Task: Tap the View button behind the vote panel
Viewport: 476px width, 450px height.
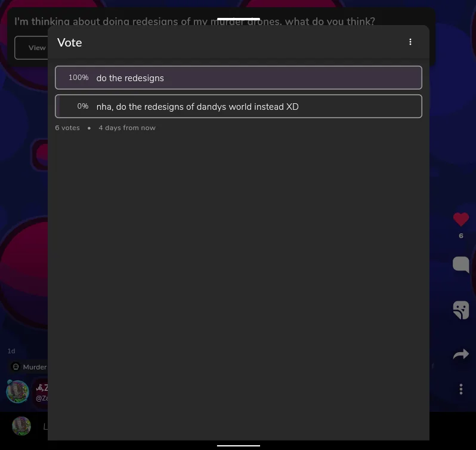Action: (x=31, y=48)
